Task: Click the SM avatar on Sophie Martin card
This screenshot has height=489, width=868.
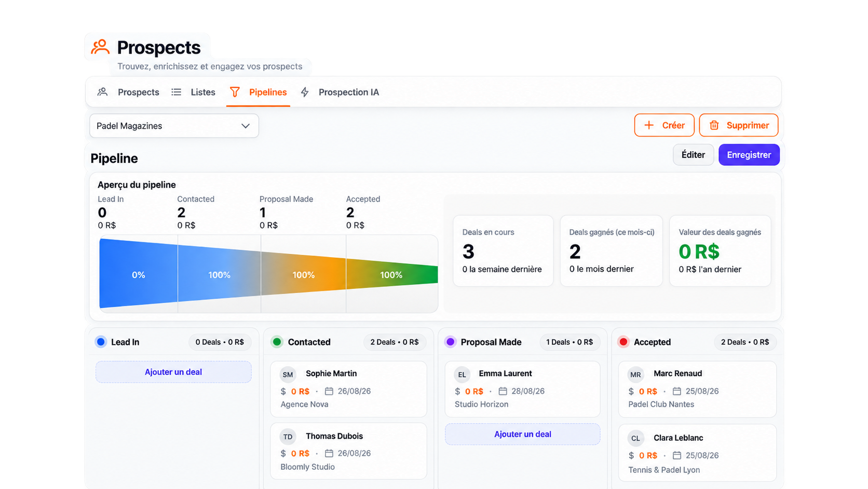Action: click(288, 374)
